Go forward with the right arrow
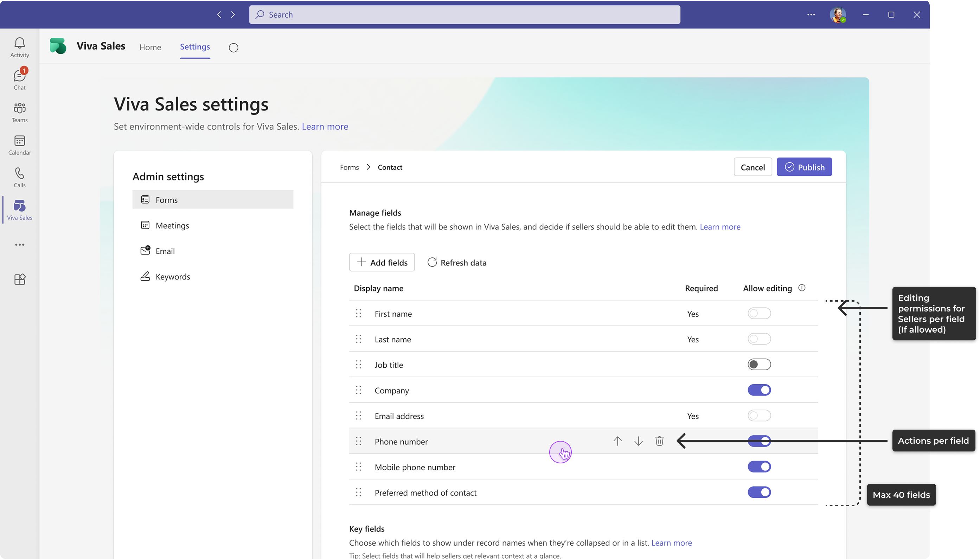This screenshot has height=559, width=980. pos(233,14)
